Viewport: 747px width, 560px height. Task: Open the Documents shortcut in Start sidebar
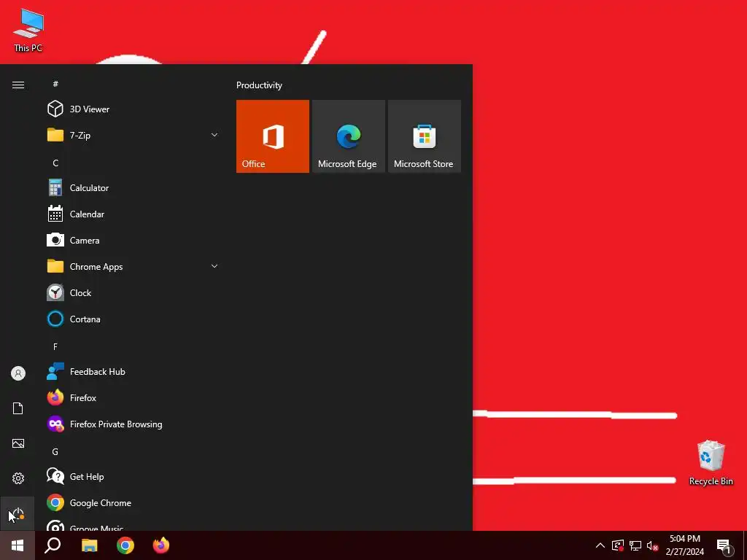coord(18,408)
